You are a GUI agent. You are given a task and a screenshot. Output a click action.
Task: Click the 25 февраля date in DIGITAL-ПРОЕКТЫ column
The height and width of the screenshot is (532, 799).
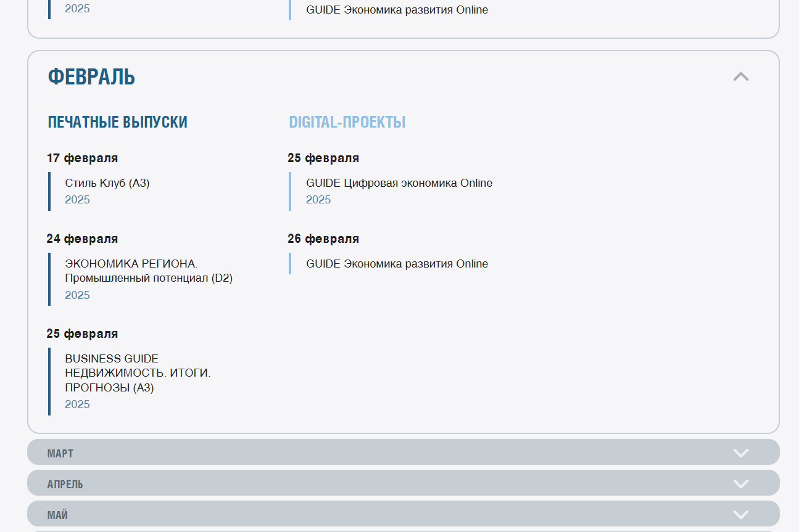[323, 158]
